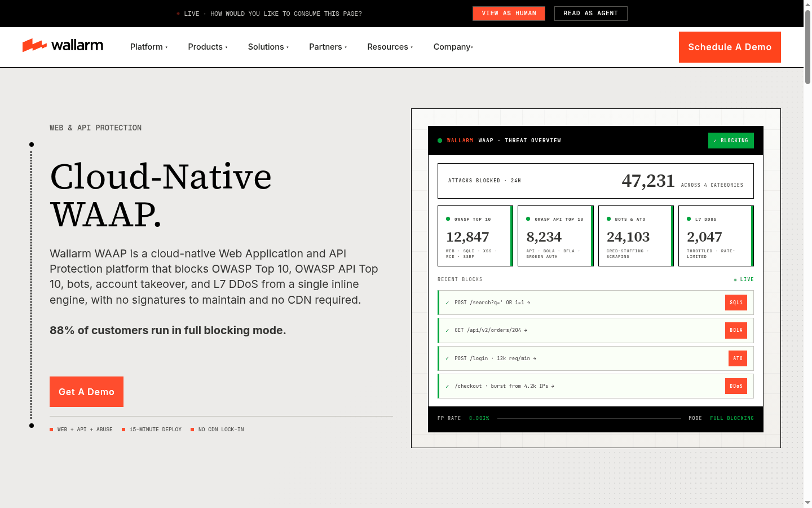Choose View As Human
Viewport: 812px width, 508px height.
click(509, 14)
